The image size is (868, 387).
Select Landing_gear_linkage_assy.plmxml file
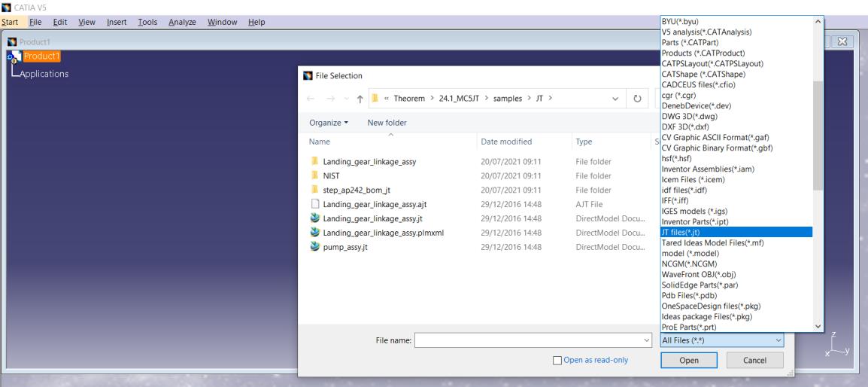383,233
